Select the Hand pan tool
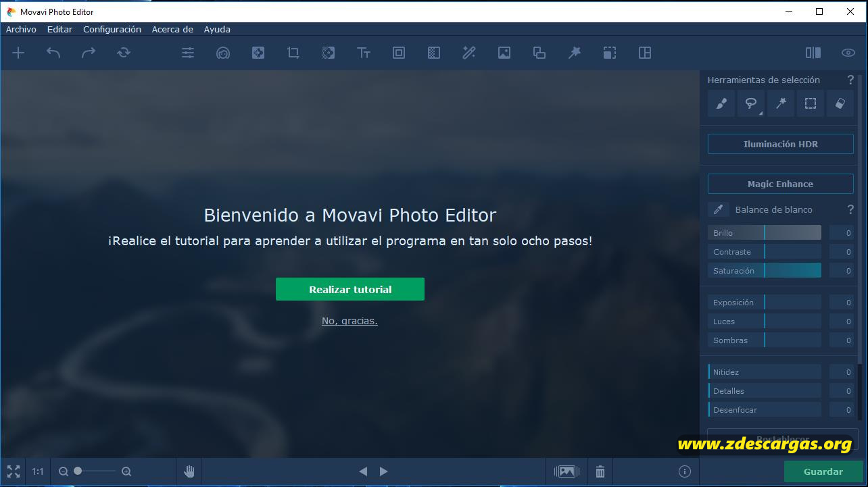 pos(189,471)
